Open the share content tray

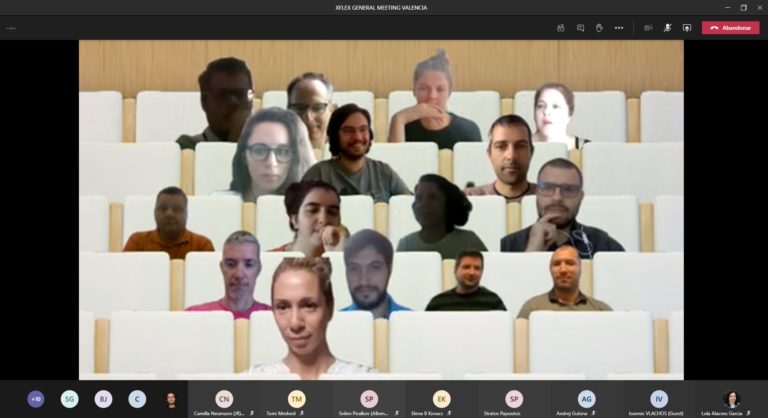pos(687,28)
